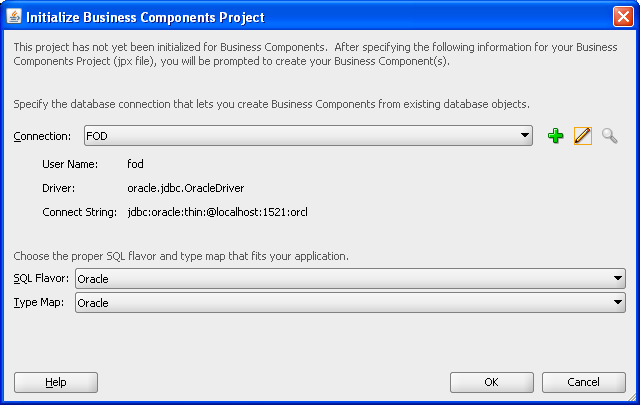The width and height of the screenshot is (640, 405).
Task: Click the dialog title bar application icon
Action: [x=13, y=16]
